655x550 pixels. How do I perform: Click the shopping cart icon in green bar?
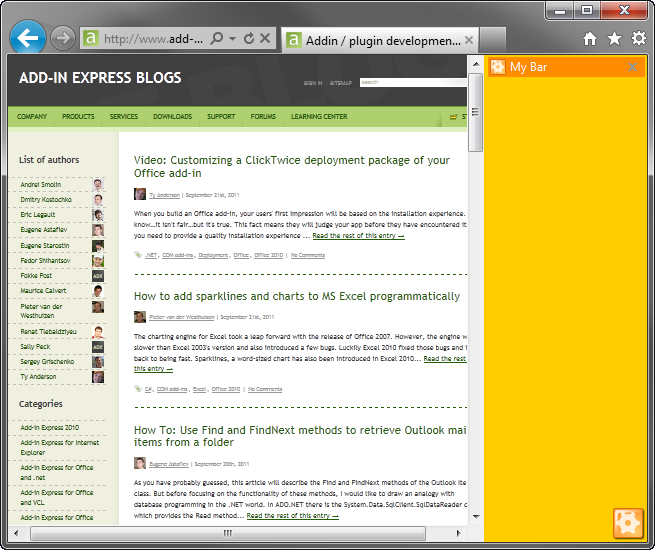pyautogui.click(x=453, y=117)
